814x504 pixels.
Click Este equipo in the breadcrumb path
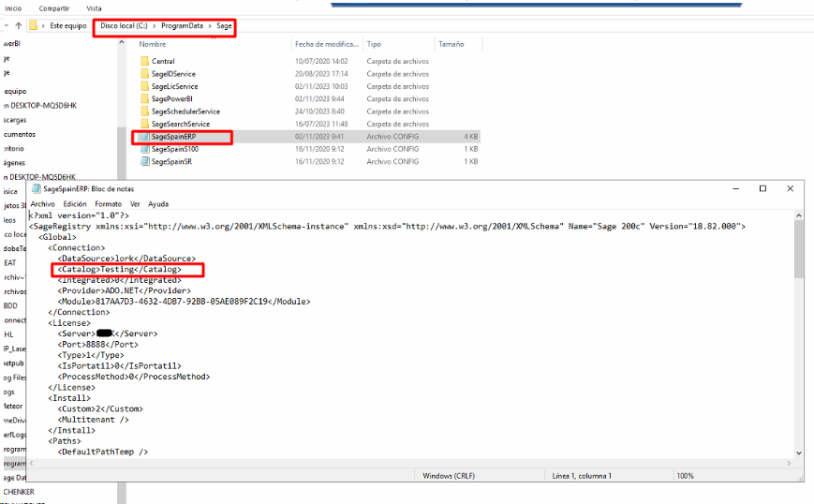tap(68, 25)
